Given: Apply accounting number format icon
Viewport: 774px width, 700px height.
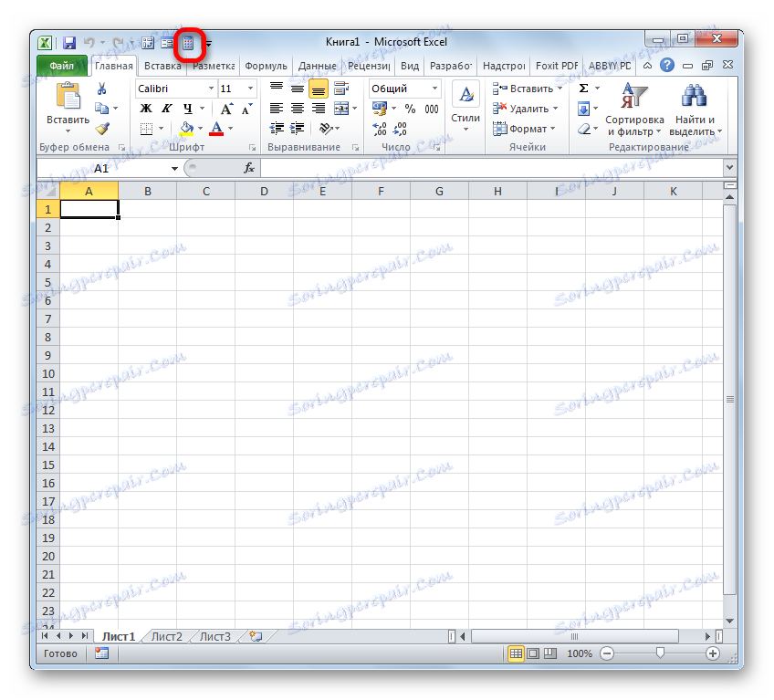Looking at the screenshot, I should pos(380,108).
